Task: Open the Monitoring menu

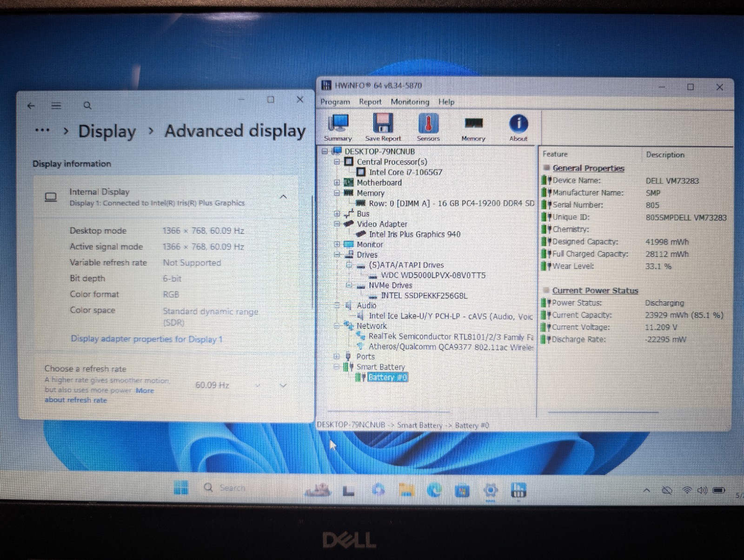Action: tap(410, 101)
